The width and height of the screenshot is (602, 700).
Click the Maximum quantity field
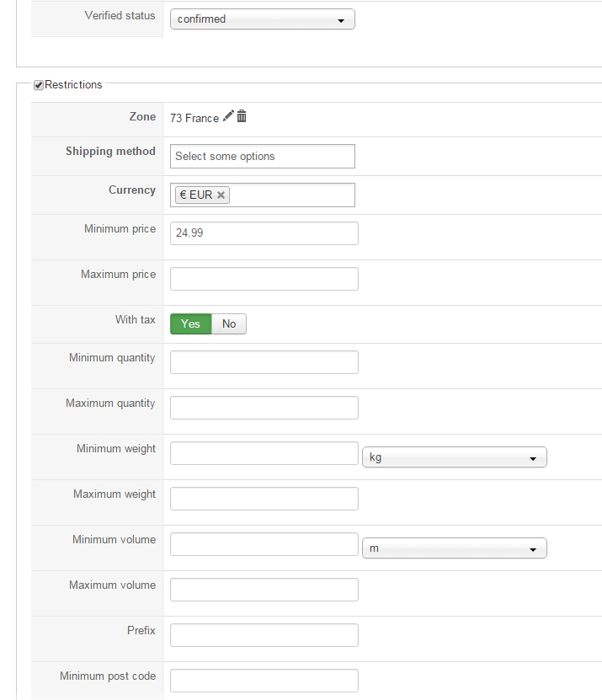264,408
